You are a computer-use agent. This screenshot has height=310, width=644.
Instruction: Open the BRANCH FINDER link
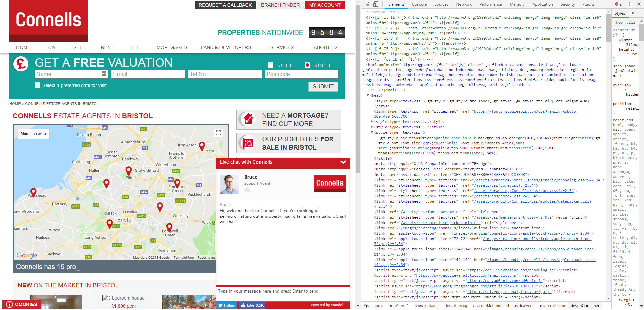280,5
